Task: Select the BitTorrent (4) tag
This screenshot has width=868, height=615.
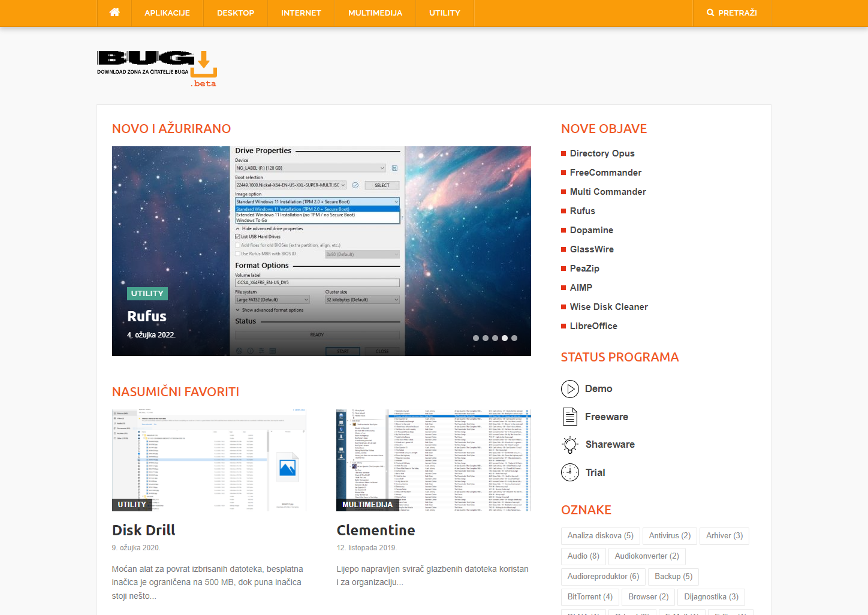Action: pyautogui.click(x=590, y=597)
